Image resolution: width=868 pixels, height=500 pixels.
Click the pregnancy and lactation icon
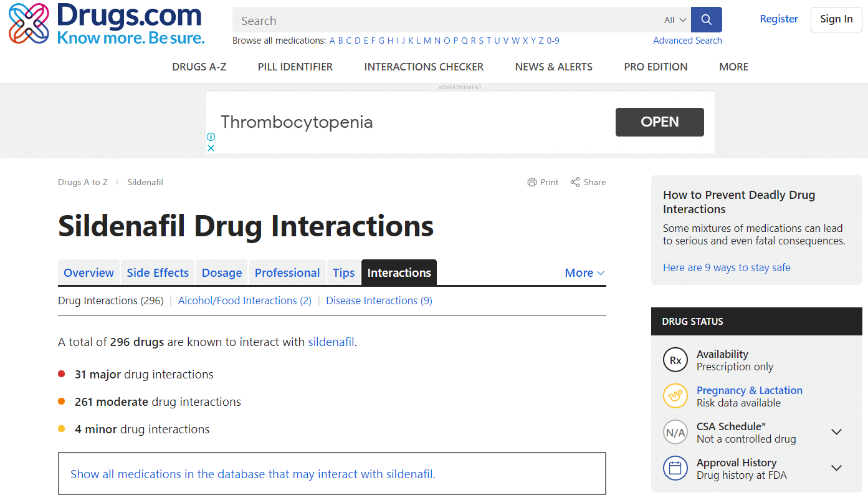pyautogui.click(x=675, y=396)
